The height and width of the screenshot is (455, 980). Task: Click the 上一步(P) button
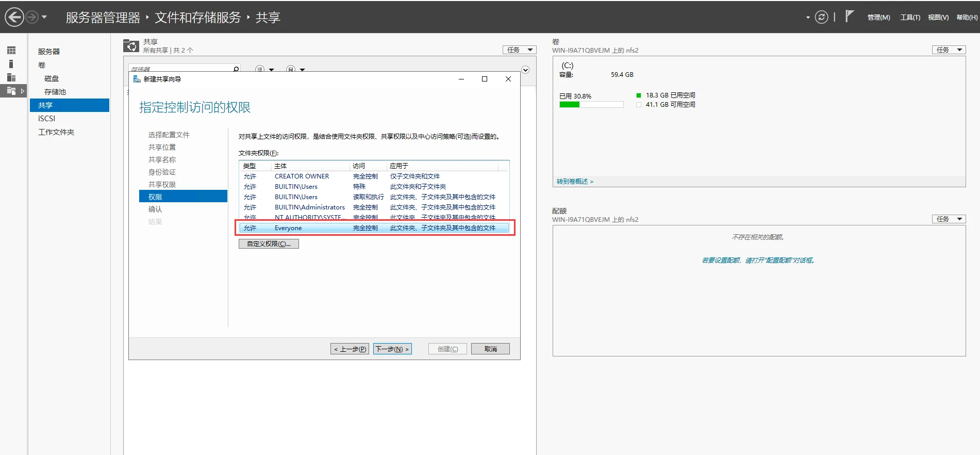point(350,349)
